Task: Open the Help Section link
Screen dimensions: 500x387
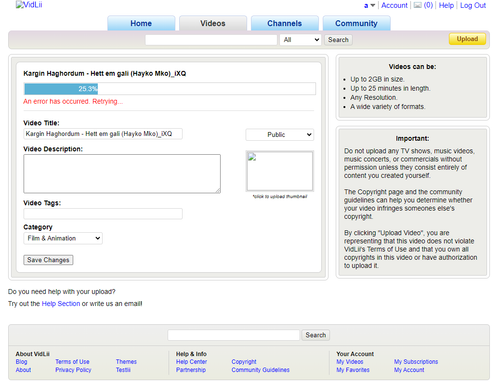Action: (61, 304)
